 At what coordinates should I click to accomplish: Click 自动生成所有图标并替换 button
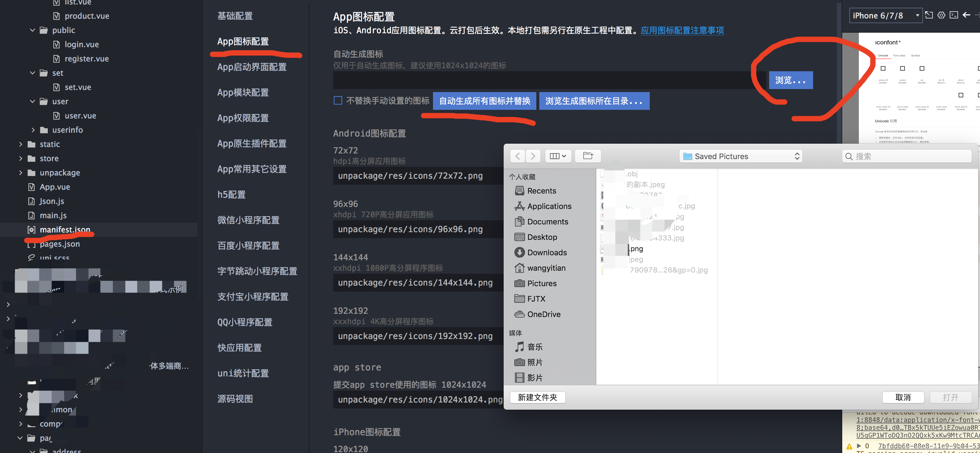(x=484, y=101)
